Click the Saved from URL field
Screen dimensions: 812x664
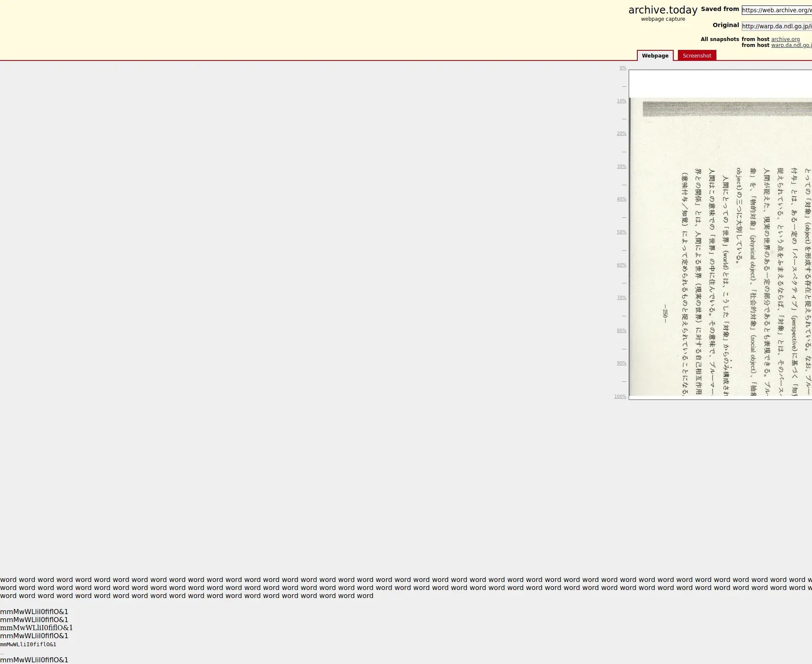(x=776, y=10)
